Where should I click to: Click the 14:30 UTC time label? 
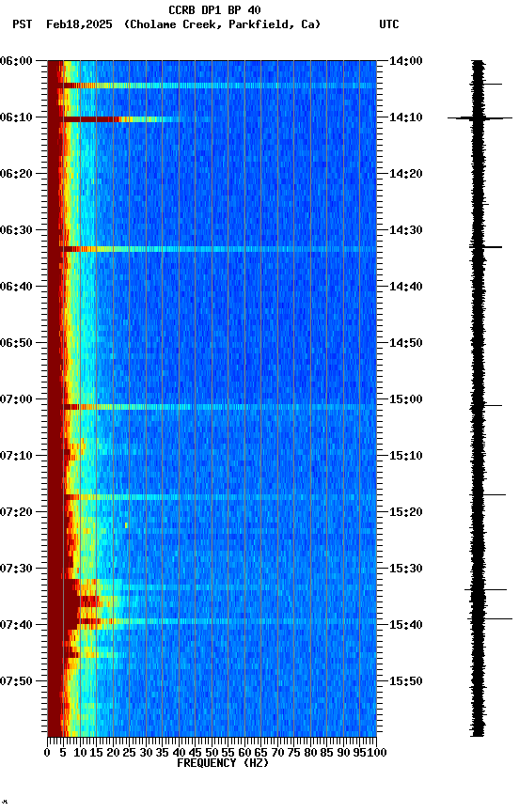click(x=406, y=230)
